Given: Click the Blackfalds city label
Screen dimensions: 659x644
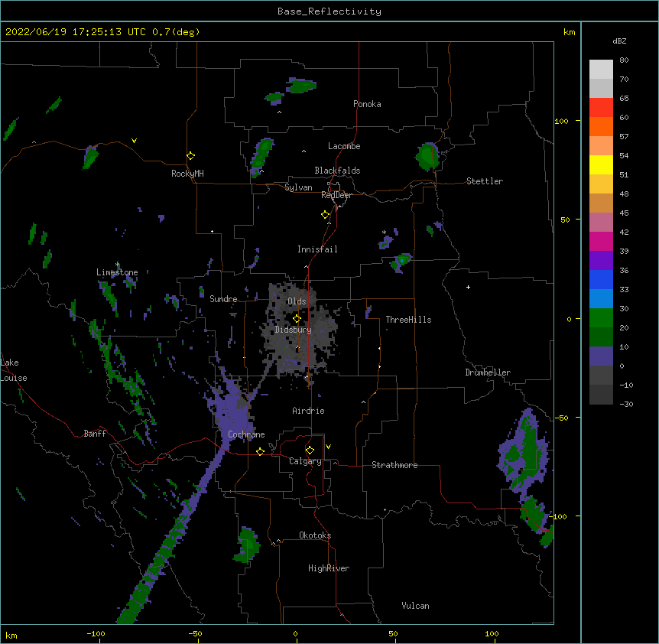Looking at the screenshot, I should (x=337, y=171).
